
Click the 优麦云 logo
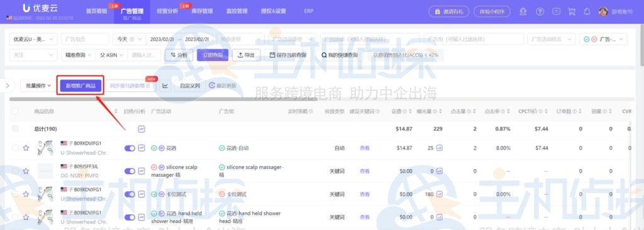click(40, 8)
